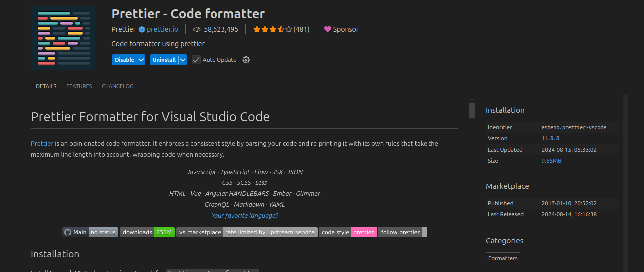Click the Disable button
The image size is (644, 272).
tap(124, 60)
